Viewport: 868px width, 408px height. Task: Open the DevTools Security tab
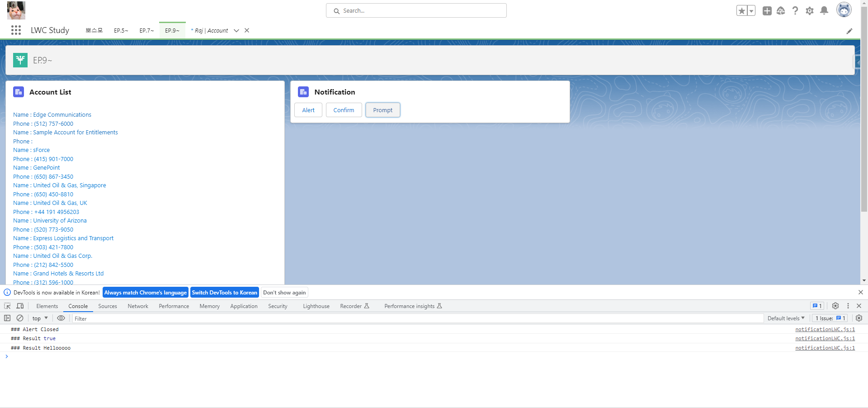coord(278,306)
